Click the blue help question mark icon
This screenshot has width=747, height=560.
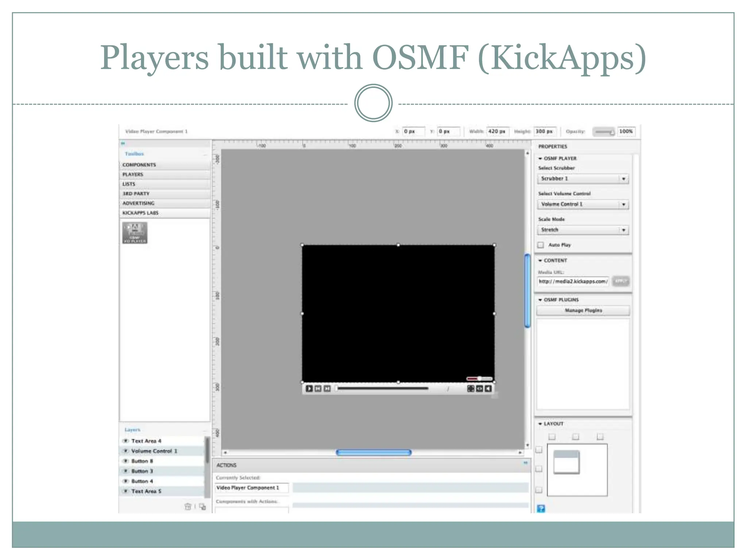coord(541,509)
